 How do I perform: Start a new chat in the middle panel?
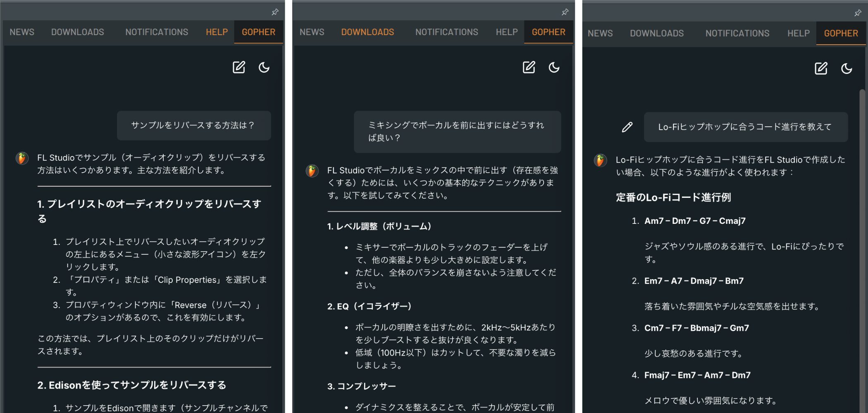coord(529,67)
